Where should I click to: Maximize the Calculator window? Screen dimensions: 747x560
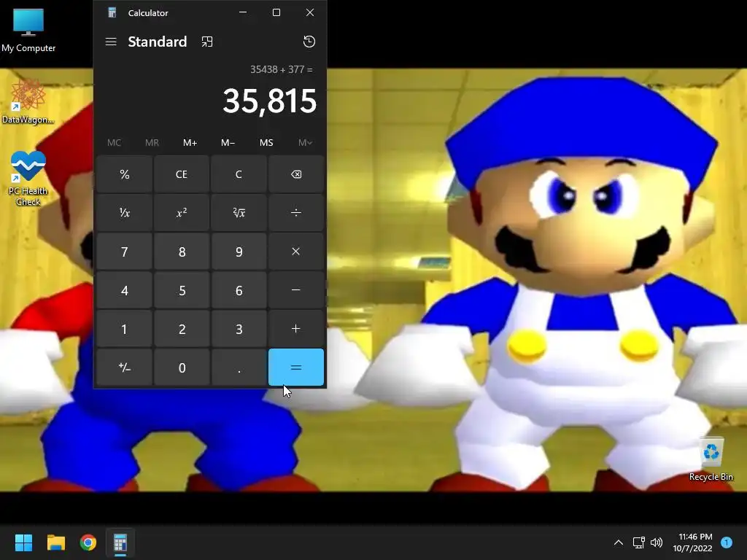pyautogui.click(x=276, y=12)
